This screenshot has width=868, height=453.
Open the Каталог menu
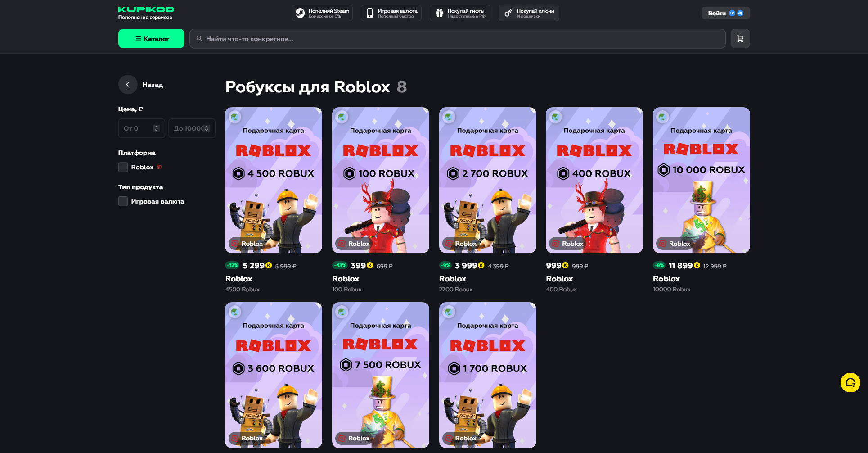tap(151, 39)
